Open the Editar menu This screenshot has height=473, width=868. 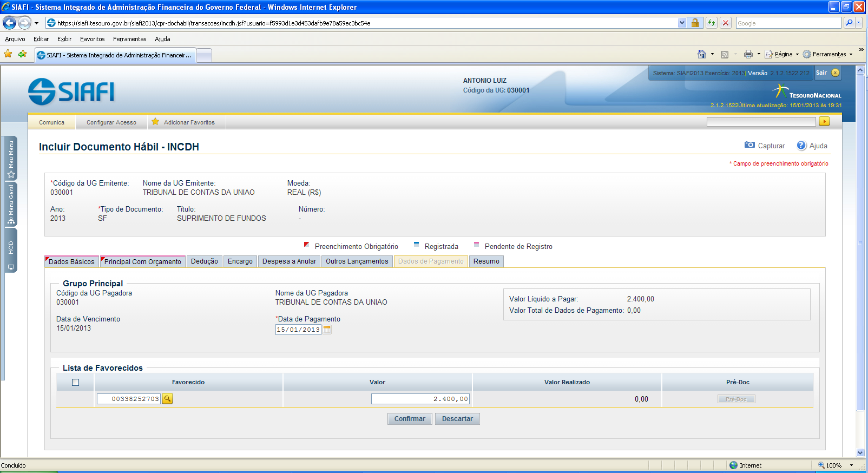point(41,39)
